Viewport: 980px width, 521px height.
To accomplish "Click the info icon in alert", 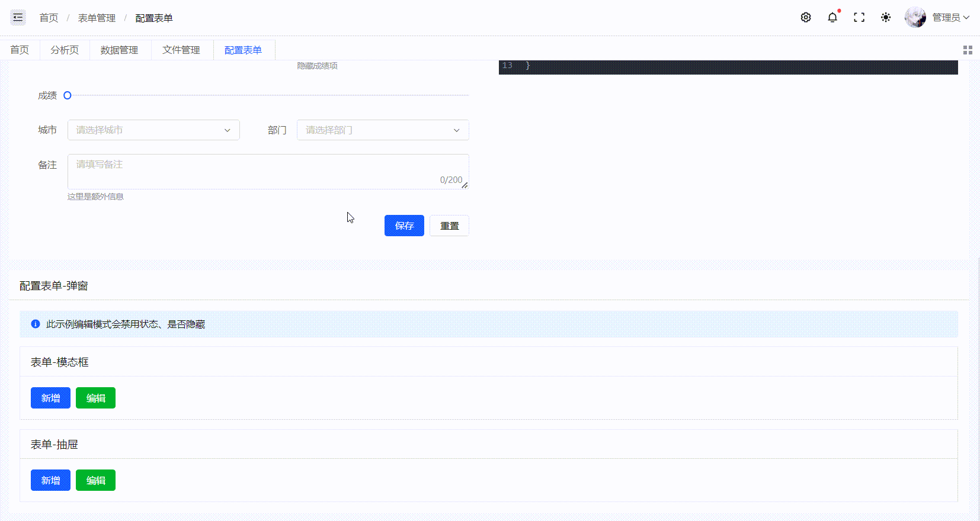I will 36,324.
